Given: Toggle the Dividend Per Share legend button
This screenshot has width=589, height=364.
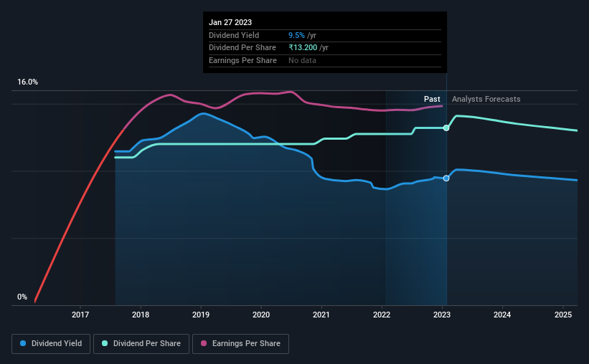Looking at the screenshot, I should pos(141,344).
